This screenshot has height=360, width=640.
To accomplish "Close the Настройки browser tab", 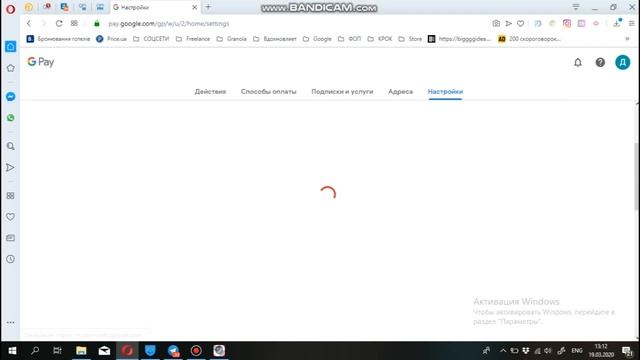I will [x=194, y=7].
